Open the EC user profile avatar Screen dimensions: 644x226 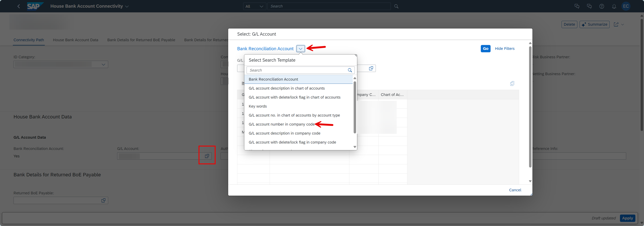[626, 6]
